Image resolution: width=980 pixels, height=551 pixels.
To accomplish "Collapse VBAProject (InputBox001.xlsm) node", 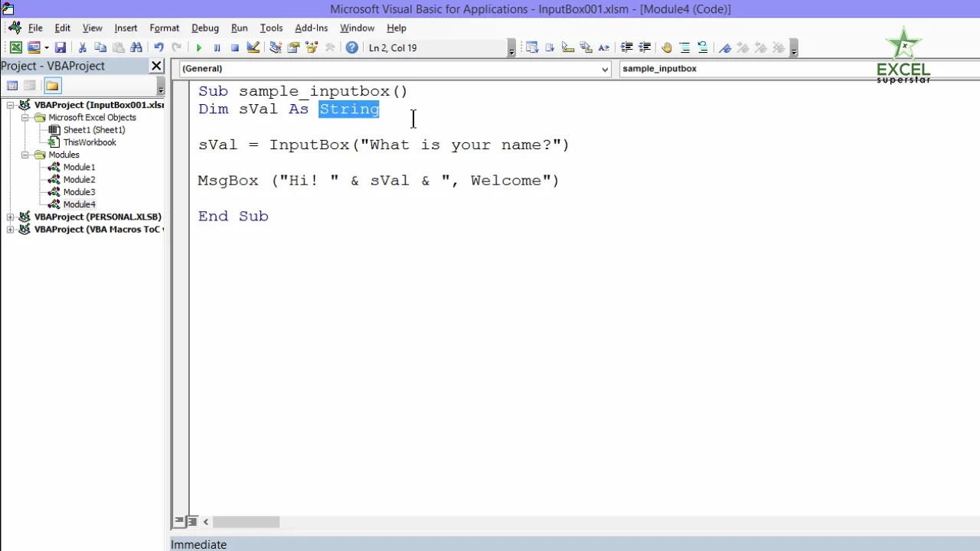I will tap(11, 105).
